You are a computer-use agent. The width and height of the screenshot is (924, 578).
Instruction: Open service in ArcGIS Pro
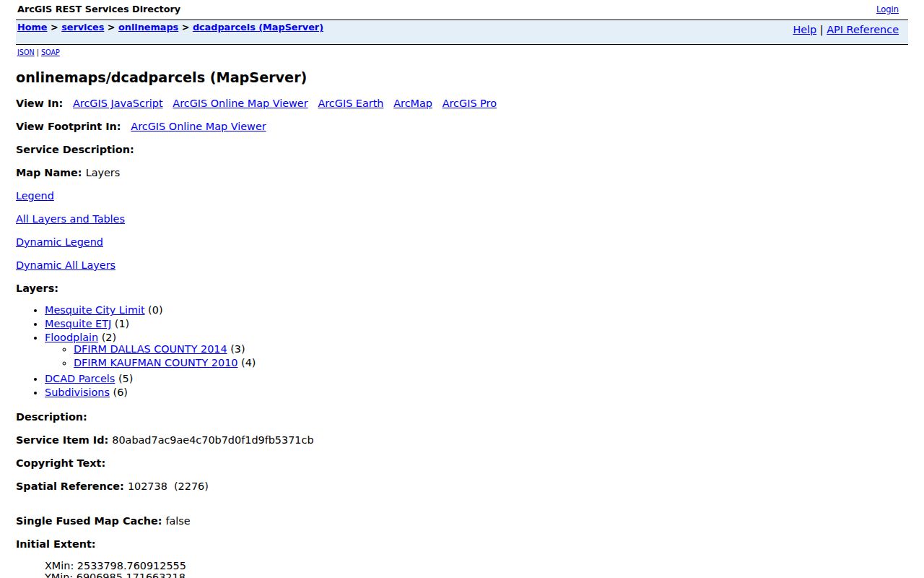[x=469, y=103]
